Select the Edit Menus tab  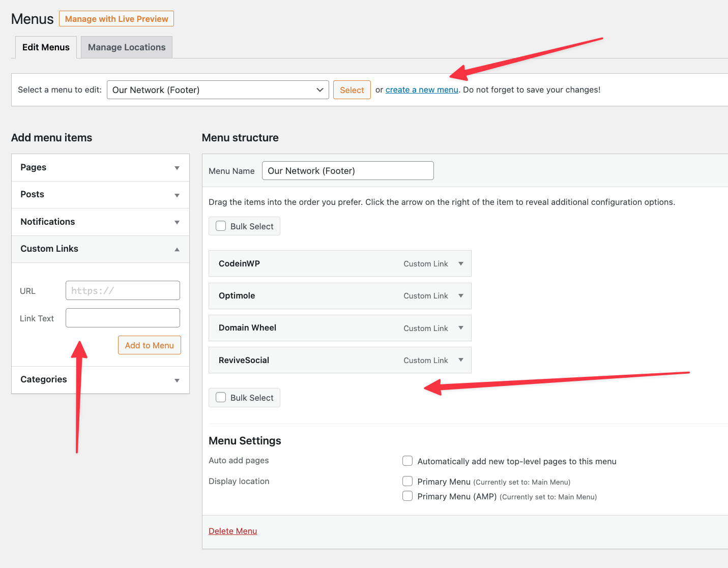pyautogui.click(x=46, y=47)
